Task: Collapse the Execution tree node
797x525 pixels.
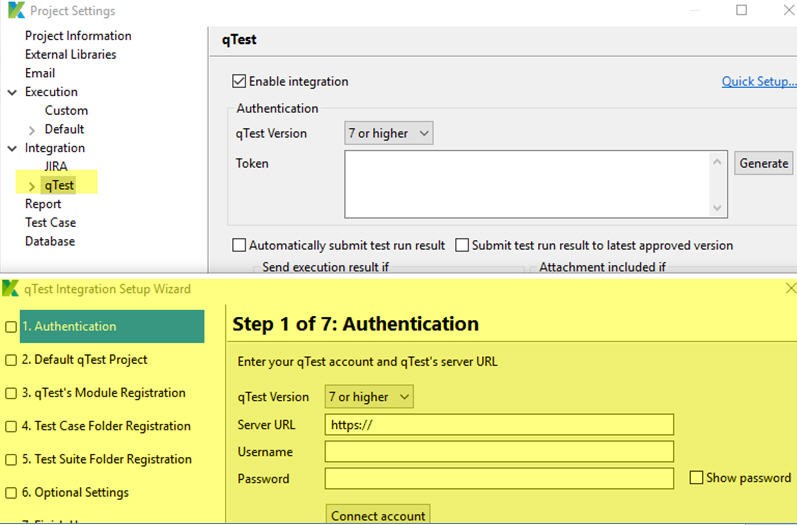Action: pos(12,92)
